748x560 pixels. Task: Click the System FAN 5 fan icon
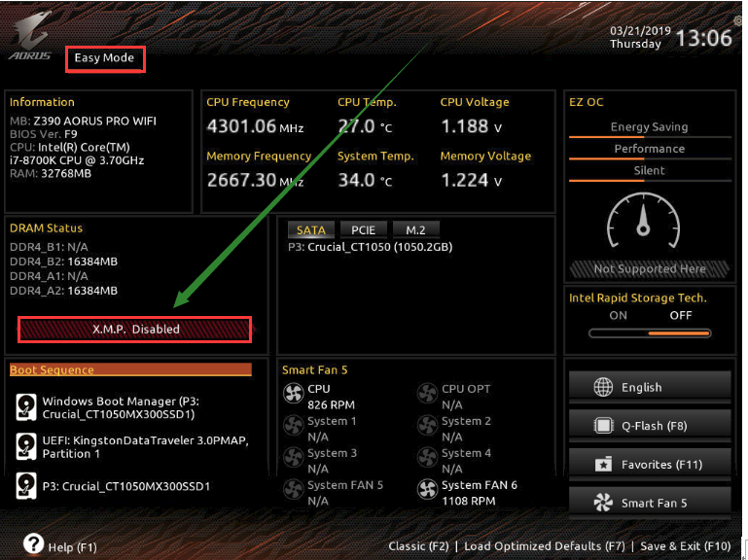click(294, 489)
